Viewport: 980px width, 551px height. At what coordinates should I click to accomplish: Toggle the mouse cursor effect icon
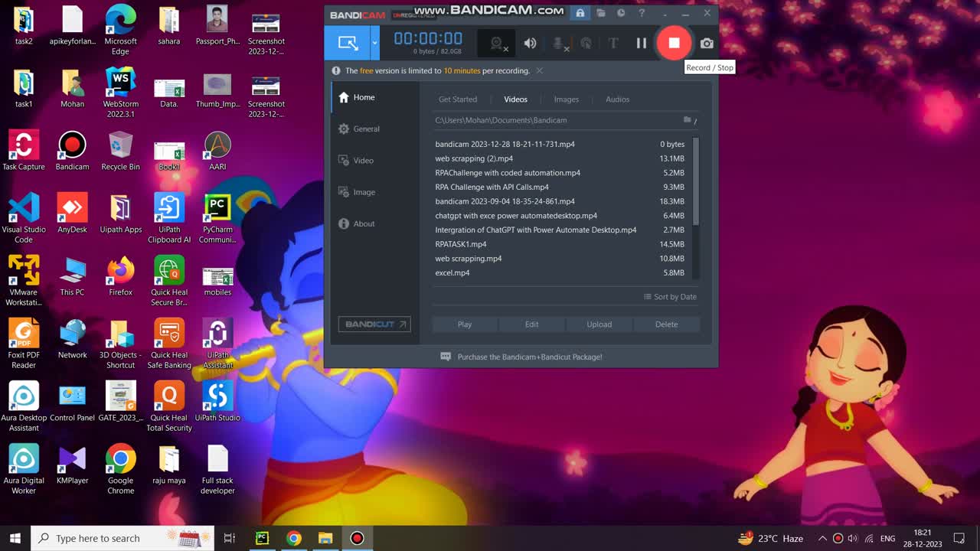tap(586, 44)
